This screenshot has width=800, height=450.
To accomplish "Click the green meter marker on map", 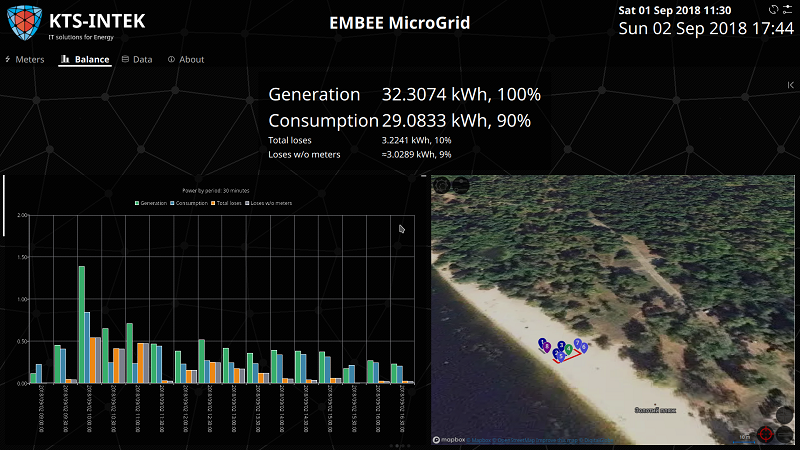I will (569, 347).
